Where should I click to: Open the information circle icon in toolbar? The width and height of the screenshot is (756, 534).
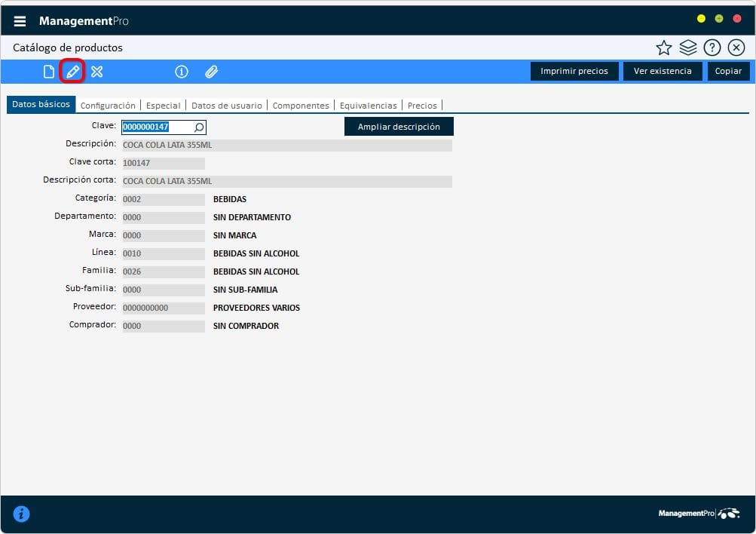[181, 72]
